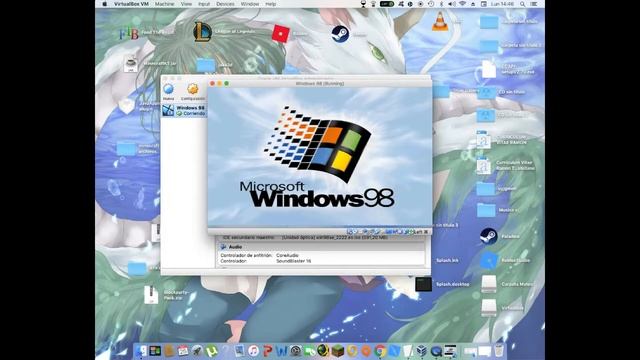Screen dimensions: 640x360
Task: Click the menu bar clock Lun 14:46
Action: click(x=502, y=4)
